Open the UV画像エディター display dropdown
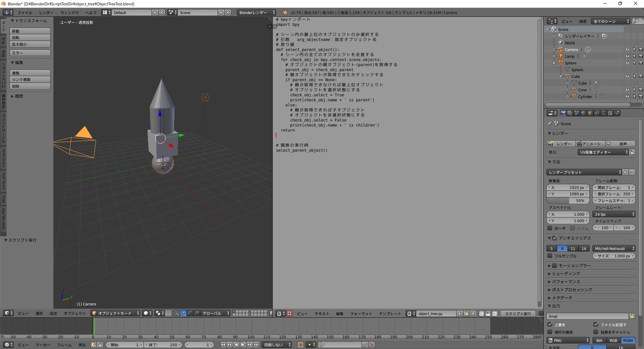This screenshot has height=349, width=644. (603, 152)
